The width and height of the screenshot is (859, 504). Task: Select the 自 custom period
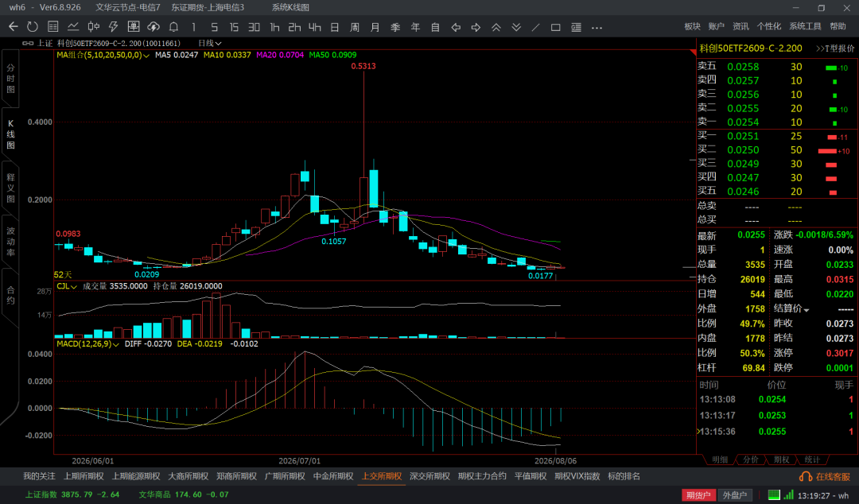point(436,27)
